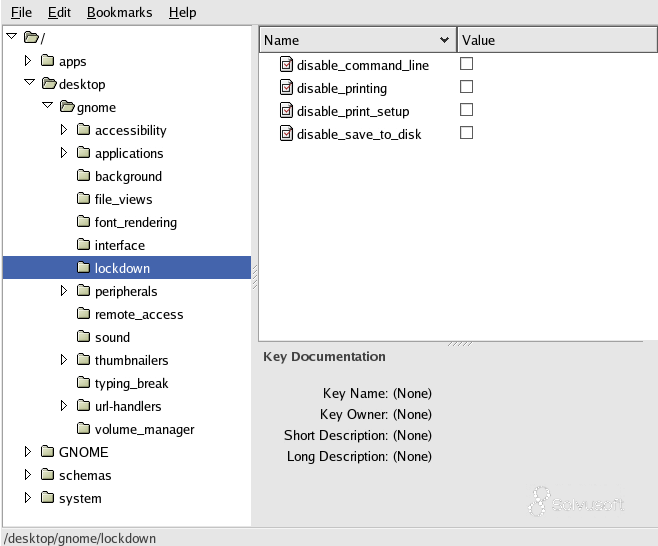Select the remote_access tree label
The width and height of the screenshot is (658, 546).
[139, 315]
